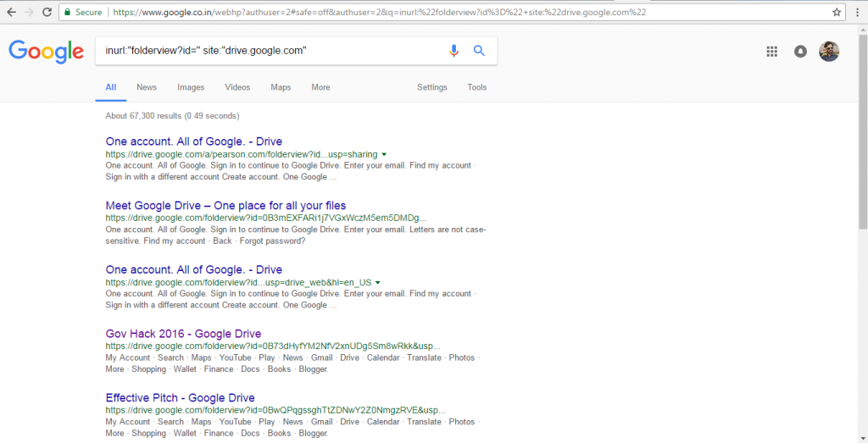
Task: Switch to the Maps tab
Action: point(281,87)
